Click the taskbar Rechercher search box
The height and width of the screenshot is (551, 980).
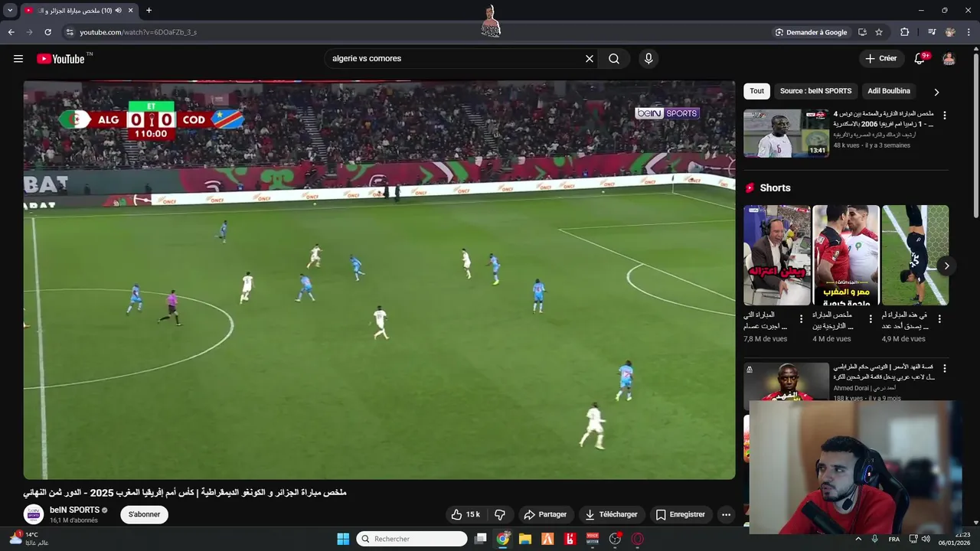click(x=412, y=539)
